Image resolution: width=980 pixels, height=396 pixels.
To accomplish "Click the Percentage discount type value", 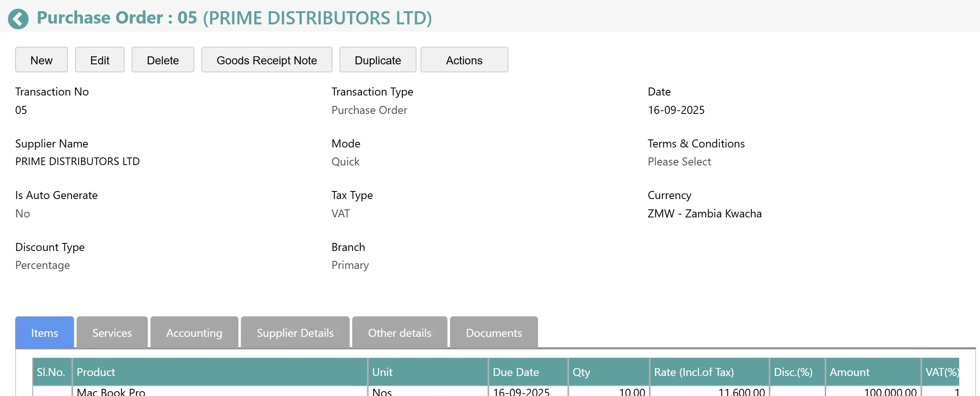I will (43, 265).
